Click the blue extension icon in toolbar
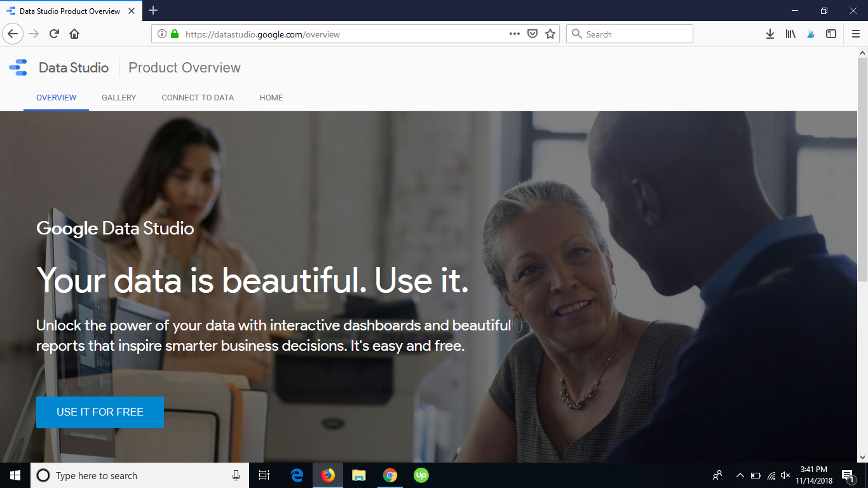The image size is (868, 488). point(811,34)
